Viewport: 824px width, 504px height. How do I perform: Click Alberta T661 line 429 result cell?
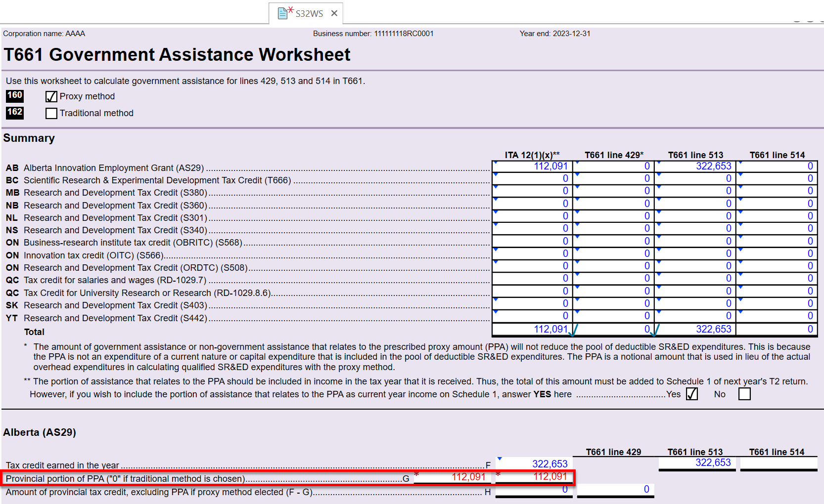tap(615, 490)
